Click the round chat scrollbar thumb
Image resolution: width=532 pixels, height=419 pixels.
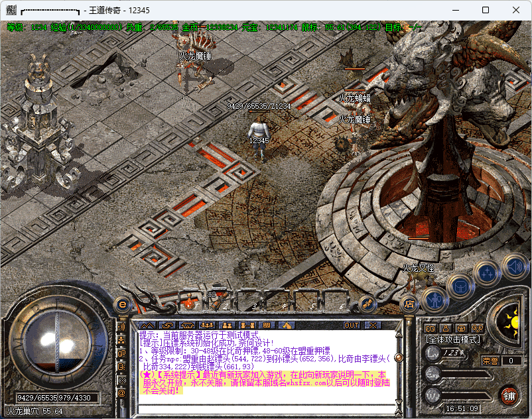(399, 357)
